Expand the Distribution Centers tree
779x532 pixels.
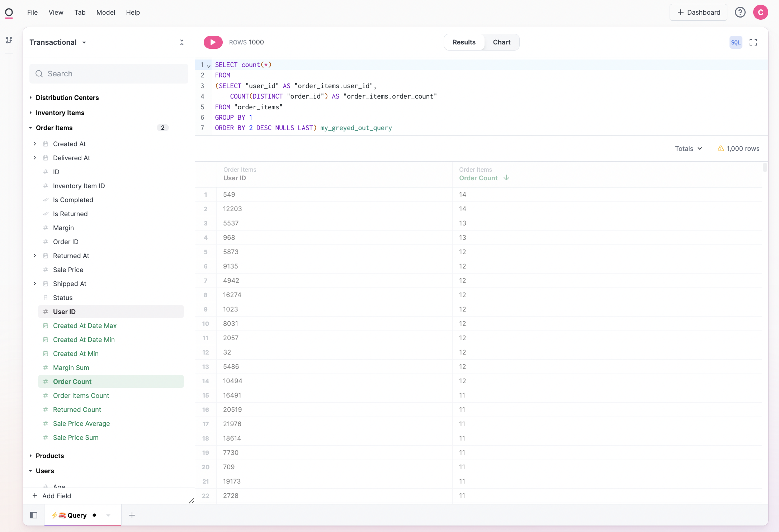click(30, 98)
